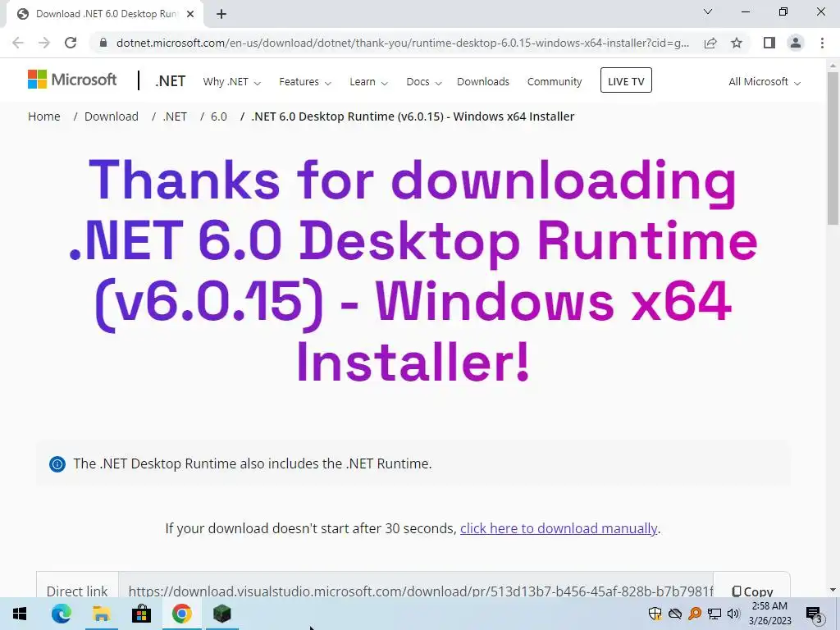840x630 pixels.
Task: Close the Download .NET 6.0 tab
Action: point(190,14)
